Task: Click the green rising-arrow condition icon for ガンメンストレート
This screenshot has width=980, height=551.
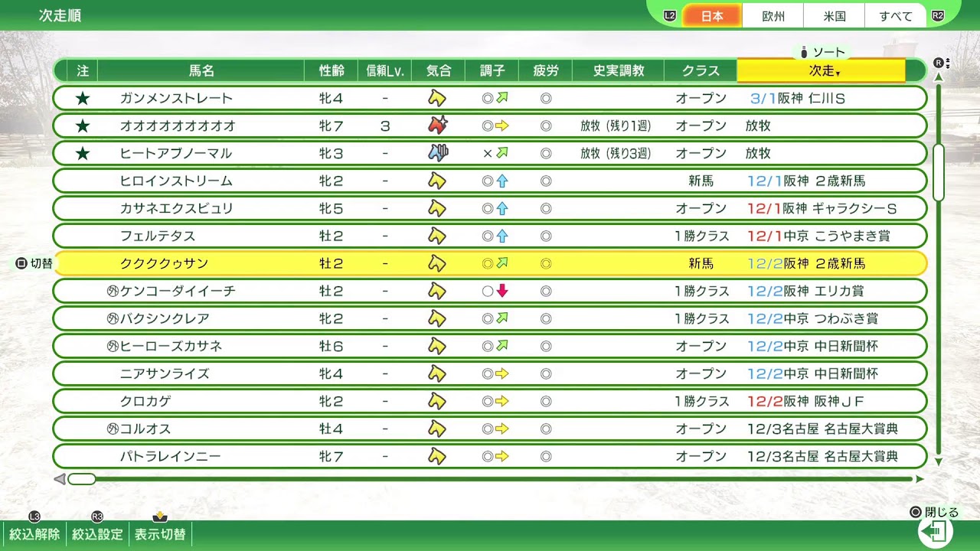Action: pos(502,98)
